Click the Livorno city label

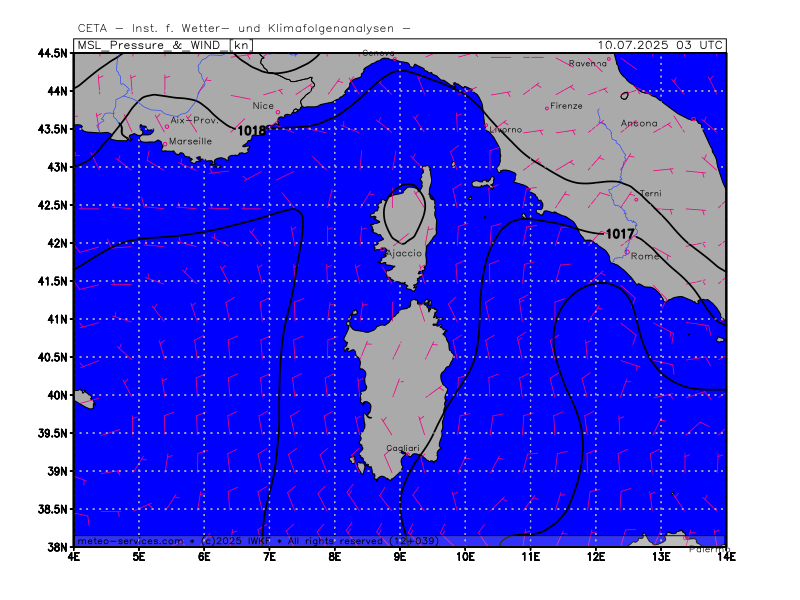click(x=506, y=130)
